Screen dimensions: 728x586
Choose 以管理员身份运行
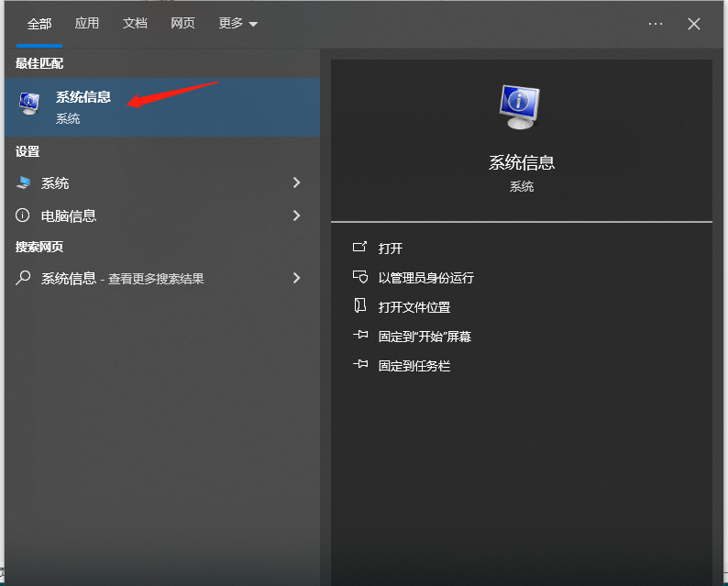425,278
